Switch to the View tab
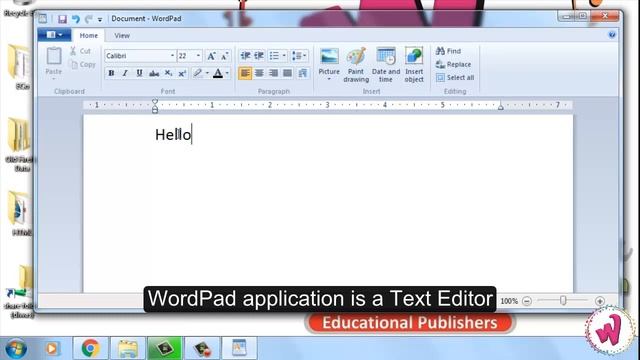640x360 pixels. 122,36
